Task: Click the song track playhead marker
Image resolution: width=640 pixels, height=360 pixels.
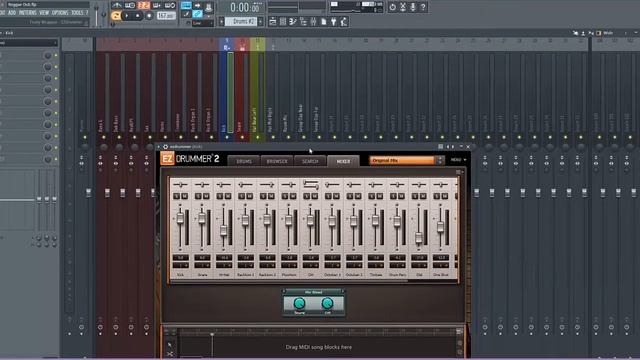Action: click(x=212, y=334)
